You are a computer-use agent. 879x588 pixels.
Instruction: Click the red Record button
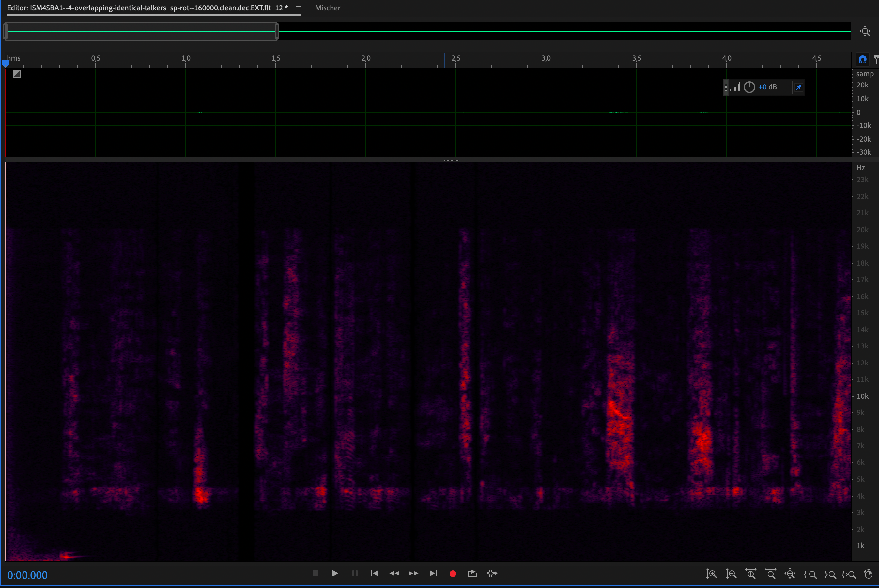click(x=453, y=573)
